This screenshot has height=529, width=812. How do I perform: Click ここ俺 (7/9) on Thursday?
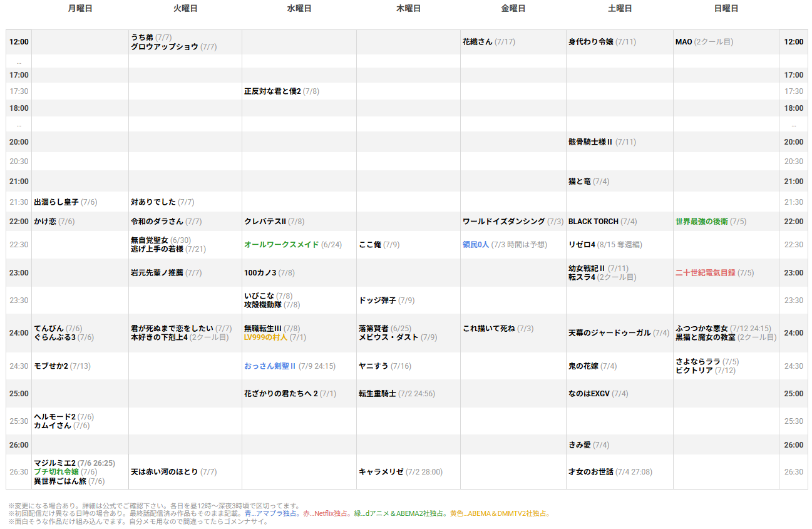(379, 245)
